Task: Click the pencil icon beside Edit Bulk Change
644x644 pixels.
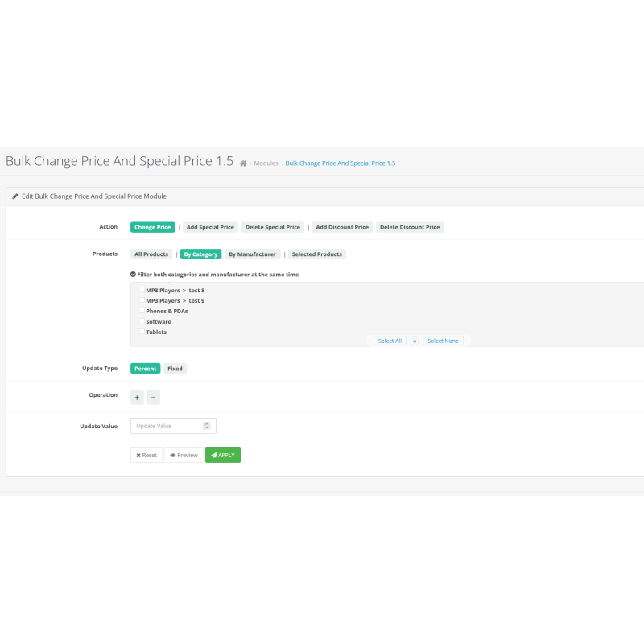Action: (x=15, y=196)
